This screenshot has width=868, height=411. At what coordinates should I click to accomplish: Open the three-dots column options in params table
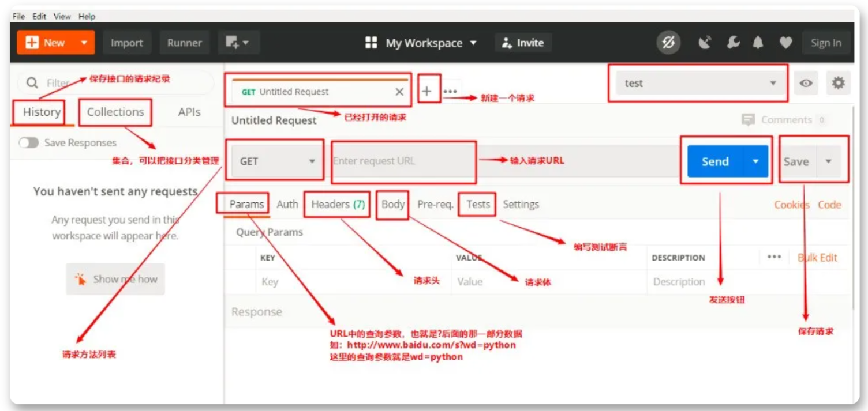pos(774,257)
